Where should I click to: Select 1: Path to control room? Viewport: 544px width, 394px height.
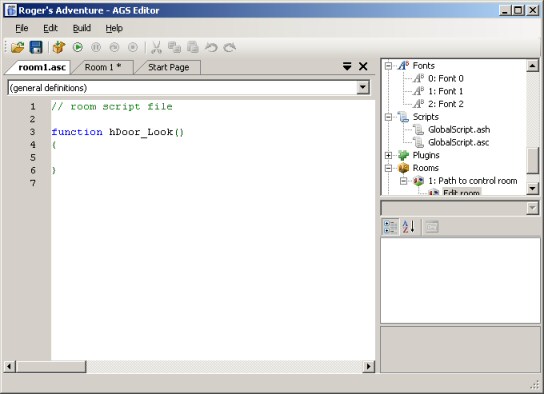(x=473, y=181)
